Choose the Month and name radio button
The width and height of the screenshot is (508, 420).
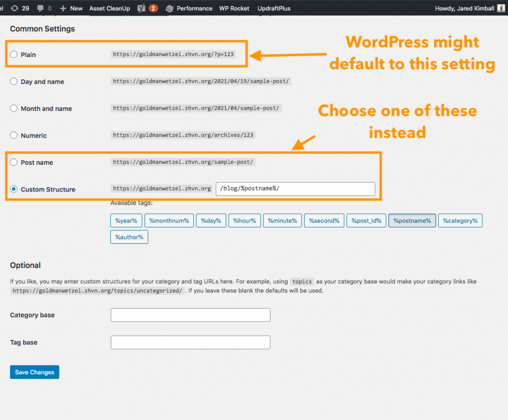click(x=13, y=108)
